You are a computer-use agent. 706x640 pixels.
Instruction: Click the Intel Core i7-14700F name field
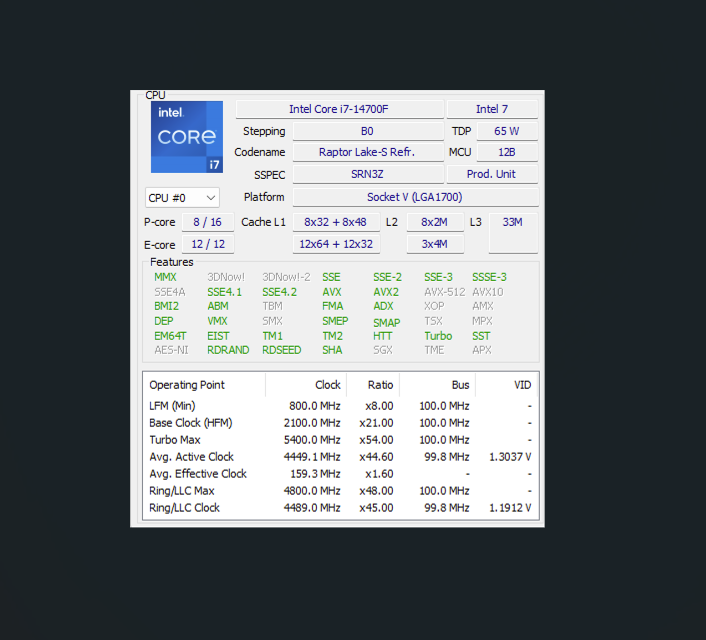click(x=339, y=109)
